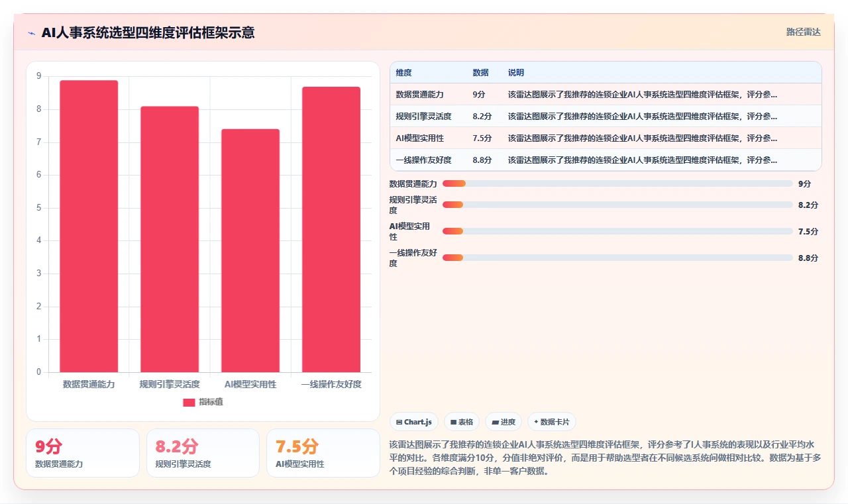Click the 7.5分 label beside progress bar
848x504 pixels.
[x=808, y=231]
